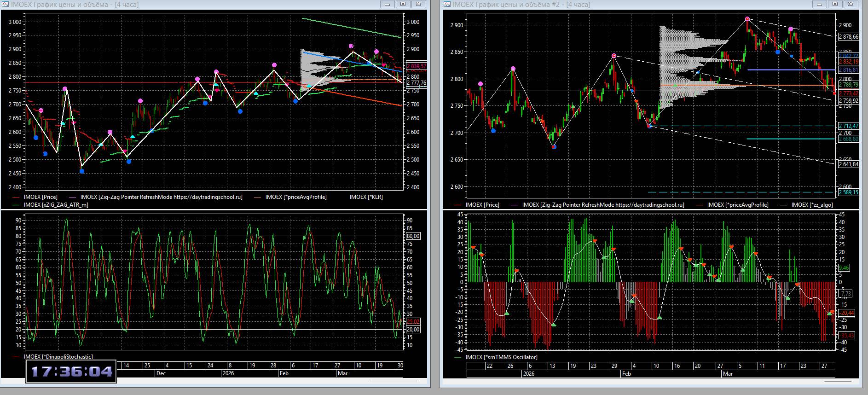Click the 2 878,66 price label on chart #2

coord(848,37)
